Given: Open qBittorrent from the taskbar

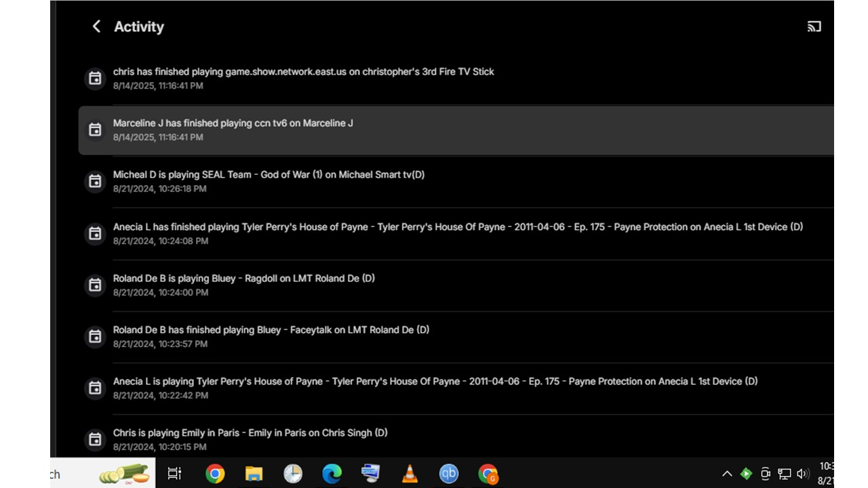Looking at the screenshot, I should (x=449, y=474).
